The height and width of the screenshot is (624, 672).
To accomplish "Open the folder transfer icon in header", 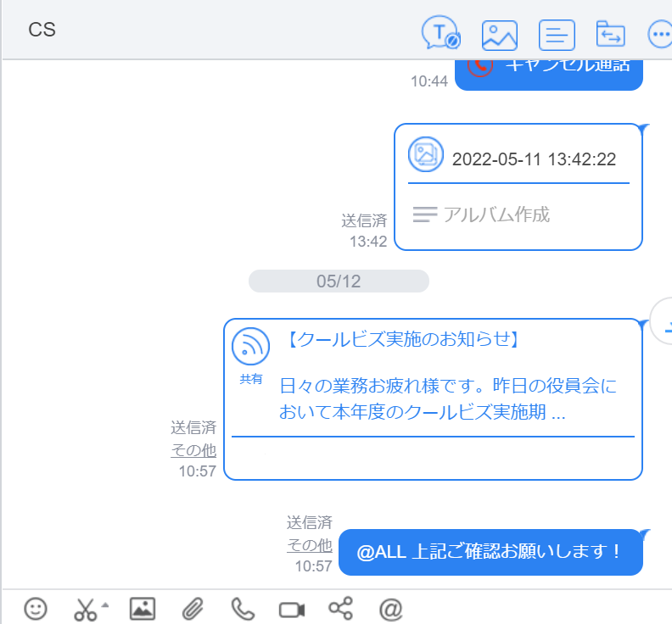I will point(610,34).
